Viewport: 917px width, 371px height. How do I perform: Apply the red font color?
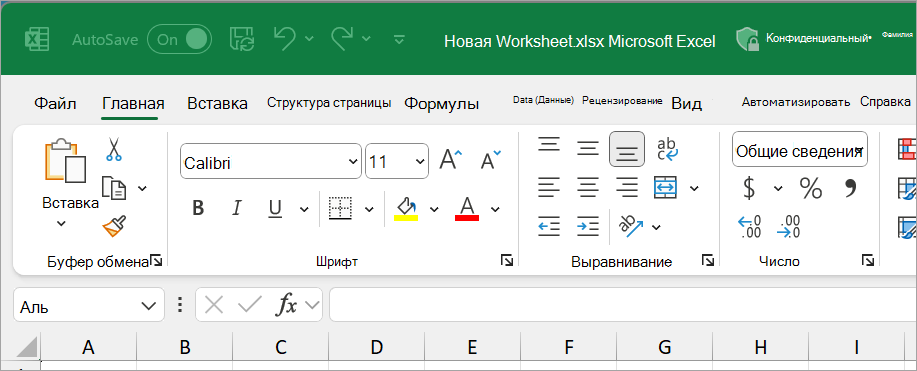[x=467, y=208]
